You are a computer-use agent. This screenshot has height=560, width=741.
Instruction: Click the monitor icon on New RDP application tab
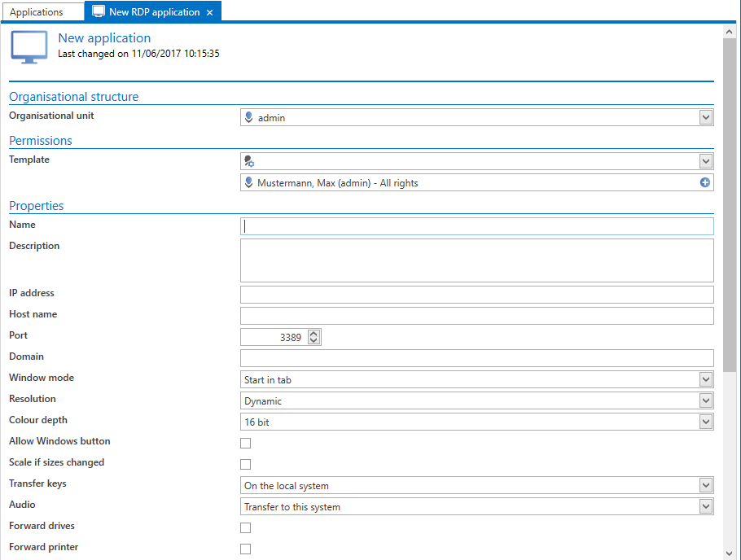[x=98, y=11]
